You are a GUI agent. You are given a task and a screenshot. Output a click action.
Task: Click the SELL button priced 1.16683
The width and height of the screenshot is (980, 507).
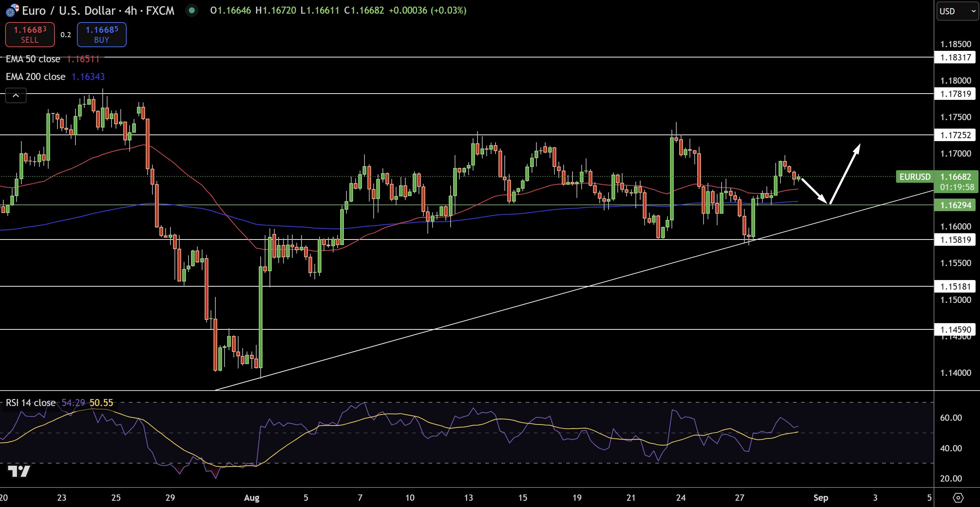point(30,35)
